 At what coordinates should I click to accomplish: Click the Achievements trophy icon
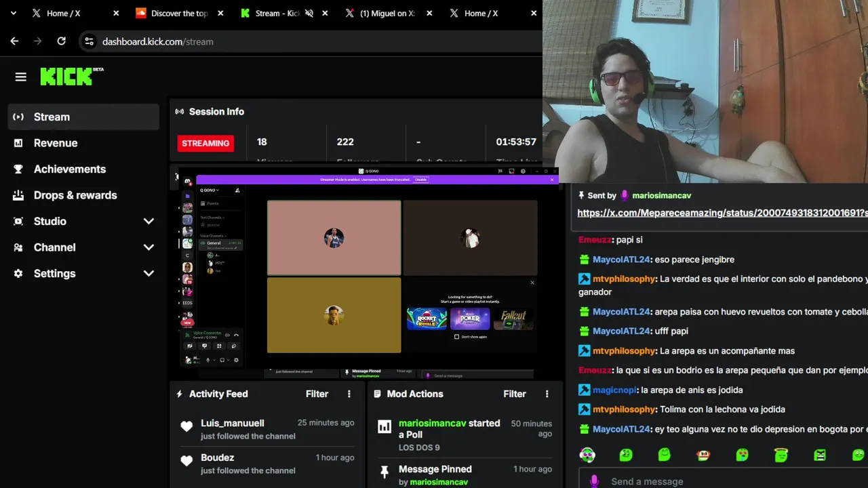tap(18, 169)
